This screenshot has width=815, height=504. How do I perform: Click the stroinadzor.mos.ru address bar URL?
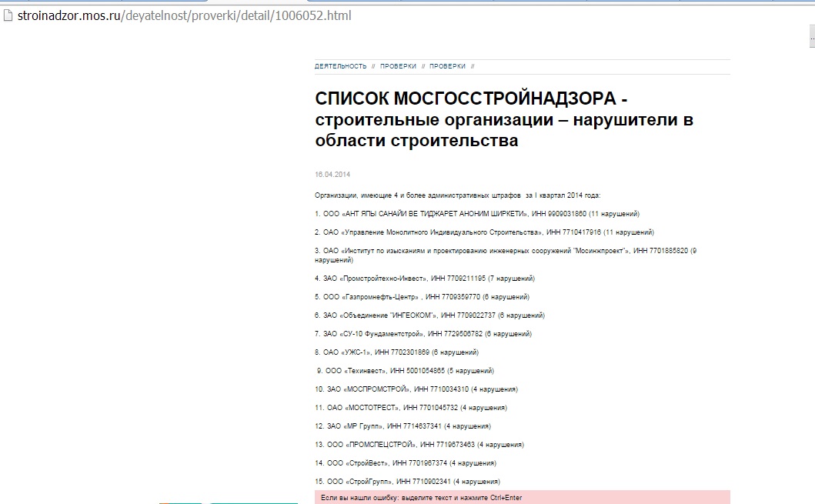(179, 15)
